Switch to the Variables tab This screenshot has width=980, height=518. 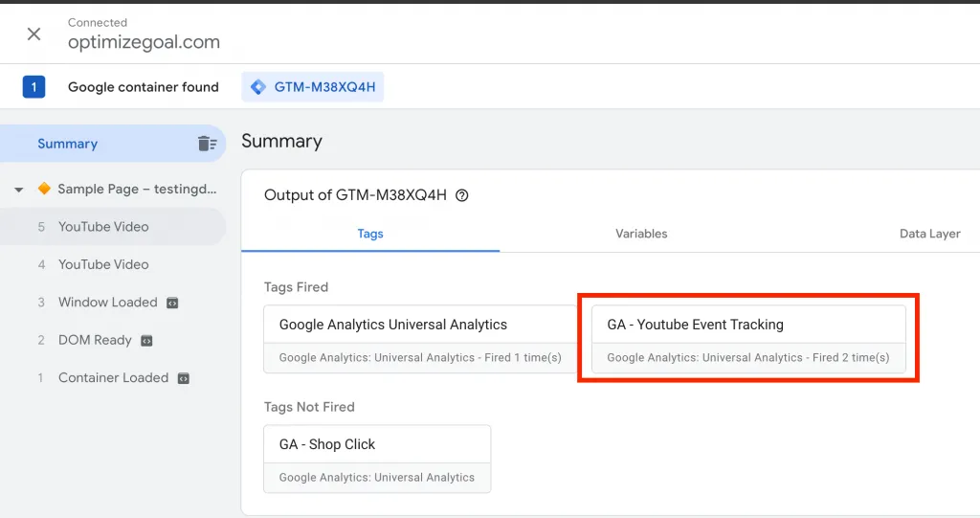coord(641,234)
